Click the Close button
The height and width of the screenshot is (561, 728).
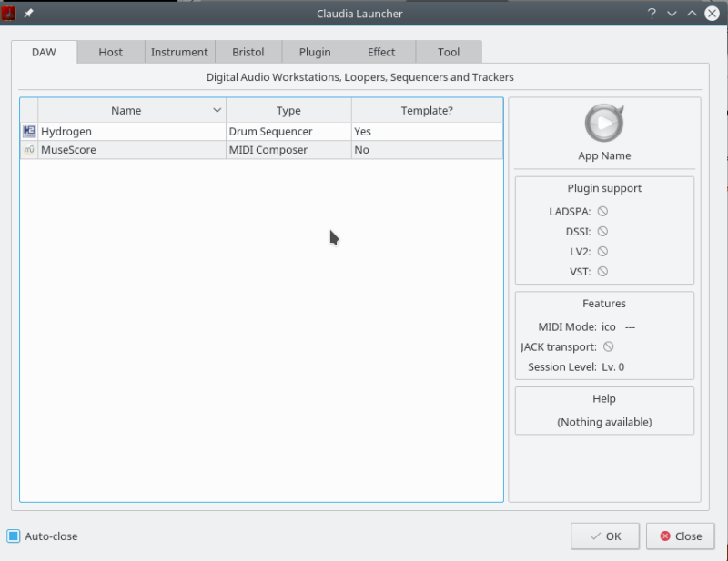680,536
